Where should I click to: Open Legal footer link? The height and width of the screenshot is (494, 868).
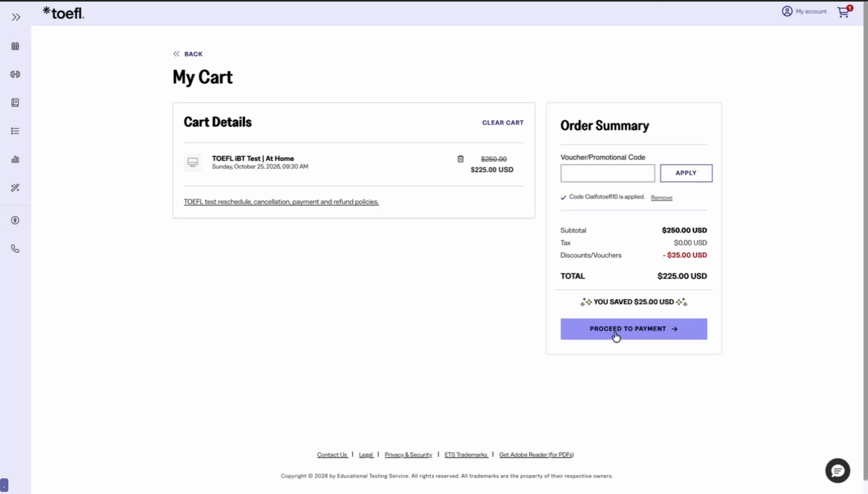pyautogui.click(x=366, y=455)
